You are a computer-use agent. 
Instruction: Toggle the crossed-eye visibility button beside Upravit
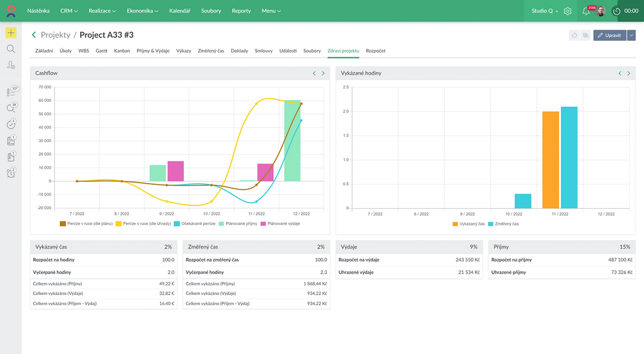[586, 35]
